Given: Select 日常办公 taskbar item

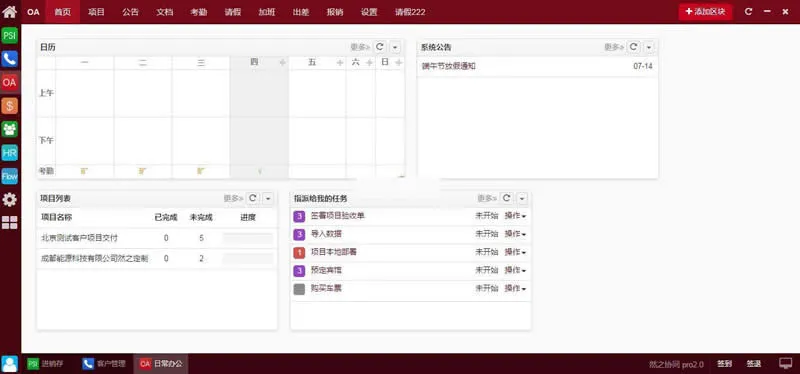Looking at the screenshot, I should click(161, 364).
